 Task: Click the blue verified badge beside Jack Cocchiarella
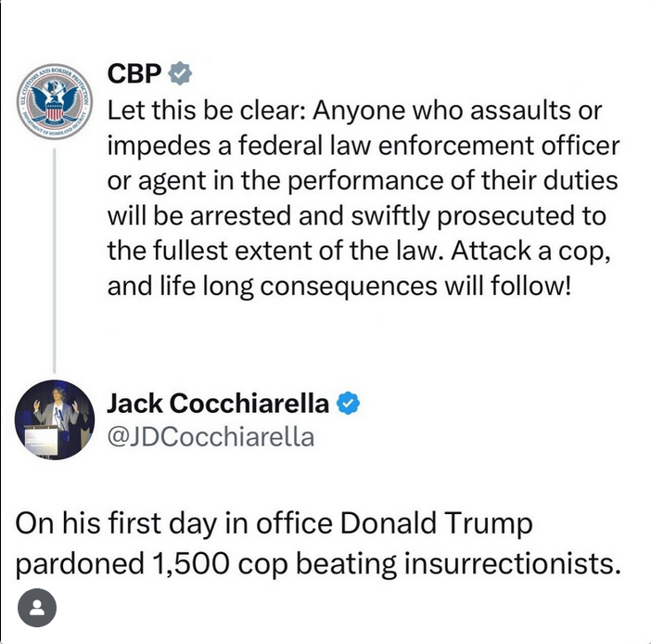349,404
